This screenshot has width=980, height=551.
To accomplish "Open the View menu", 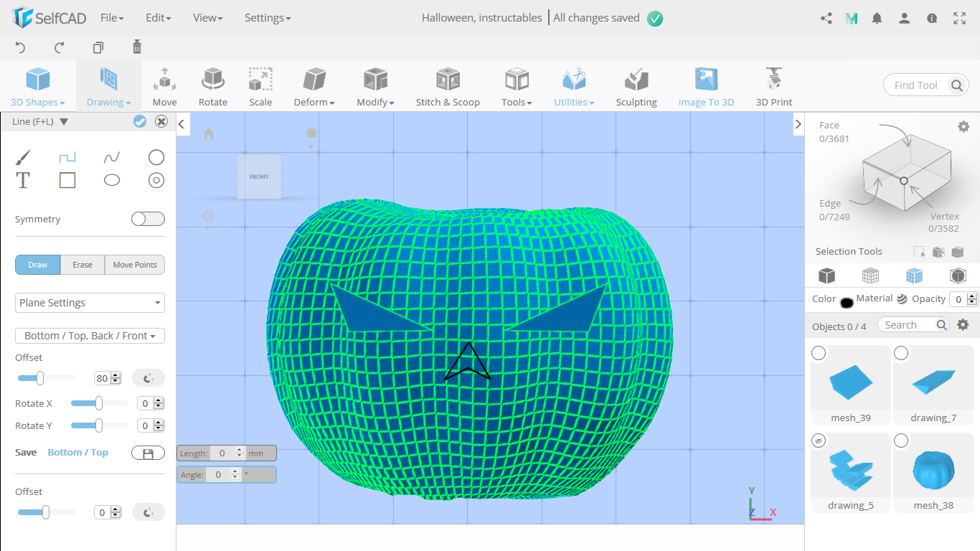I will click(208, 18).
